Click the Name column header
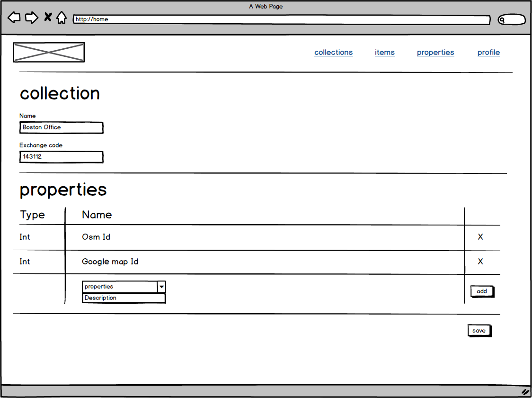The image size is (532, 398). coord(97,215)
